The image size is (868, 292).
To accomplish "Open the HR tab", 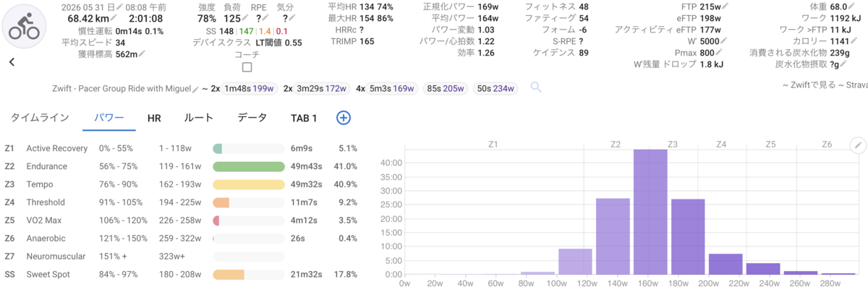I will click(154, 118).
